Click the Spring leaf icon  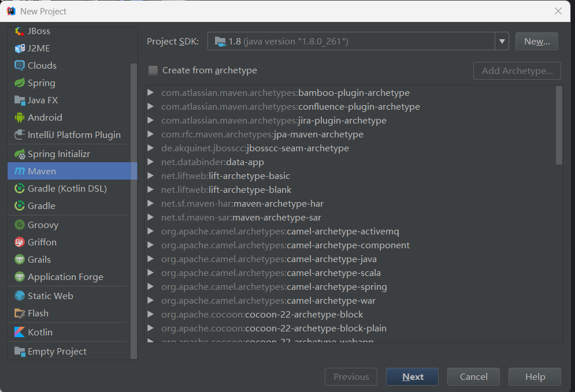pos(20,83)
